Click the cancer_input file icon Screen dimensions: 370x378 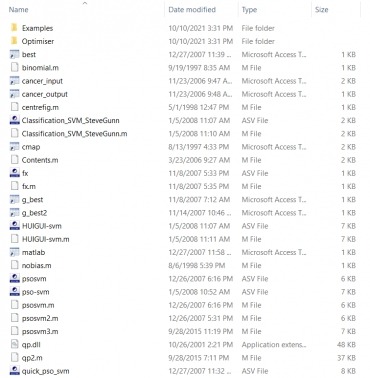[x=14, y=81]
